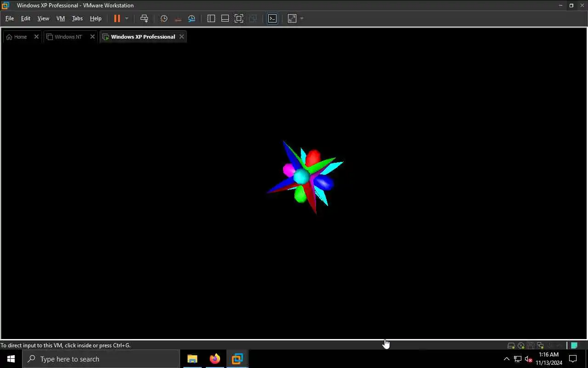Open the snapshot manager

[x=192, y=18]
